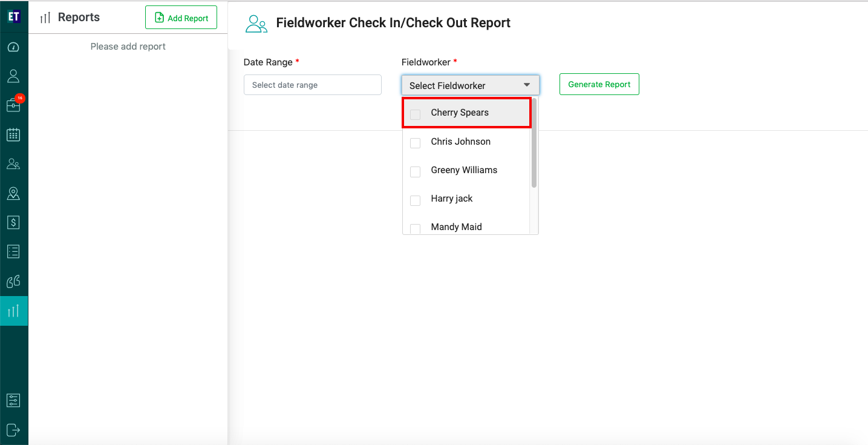The width and height of the screenshot is (868, 445).
Task: Click the fieldworker report title people icon
Action: [x=256, y=24]
